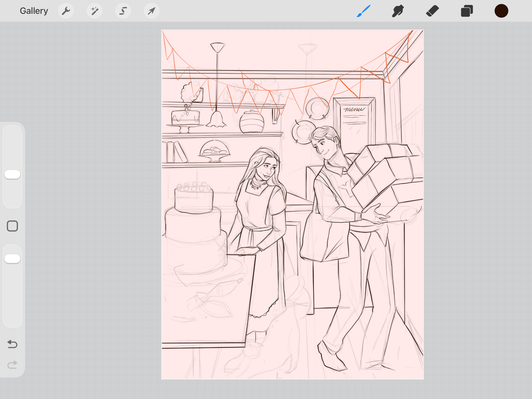Click the brush size slider handle
The width and height of the screenshot is (532, 399).
(12, 174)
